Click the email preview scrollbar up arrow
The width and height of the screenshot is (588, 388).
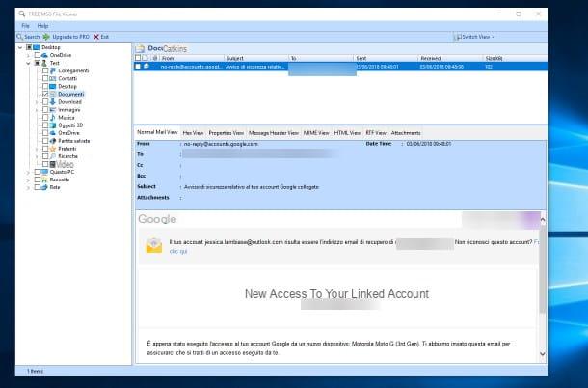(543, 219)
